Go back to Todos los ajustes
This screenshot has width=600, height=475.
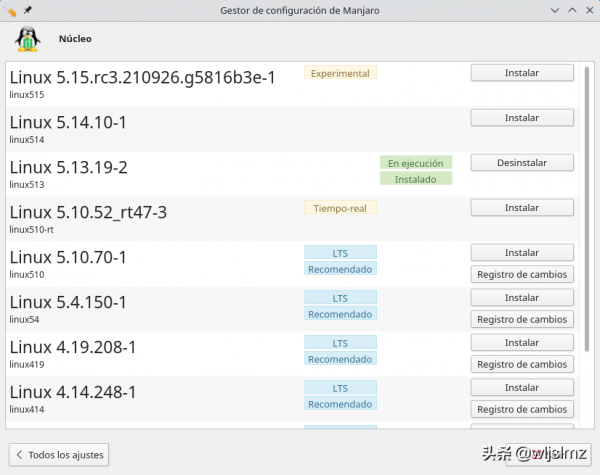point(58,455)
